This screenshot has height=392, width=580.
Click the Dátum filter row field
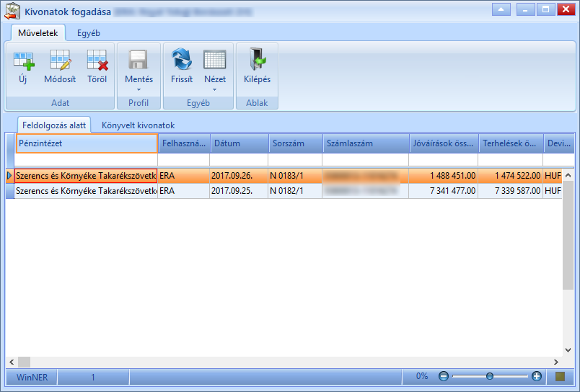pyautogui.click(x=239, y=159)
